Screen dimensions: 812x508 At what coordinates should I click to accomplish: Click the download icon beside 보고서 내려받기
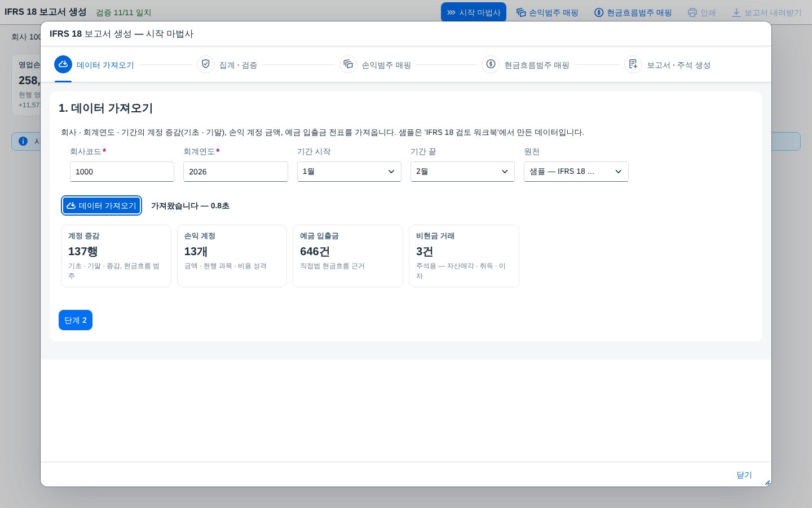pyautogui.click(x=736, y=12)
